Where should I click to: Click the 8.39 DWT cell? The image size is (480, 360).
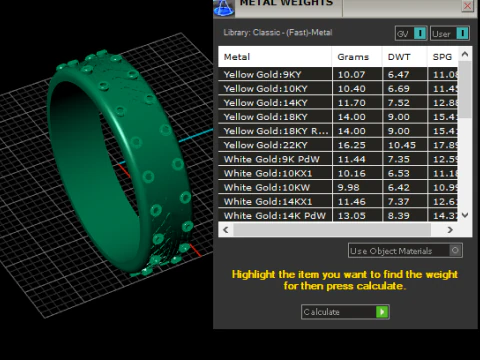coord(405,216)
